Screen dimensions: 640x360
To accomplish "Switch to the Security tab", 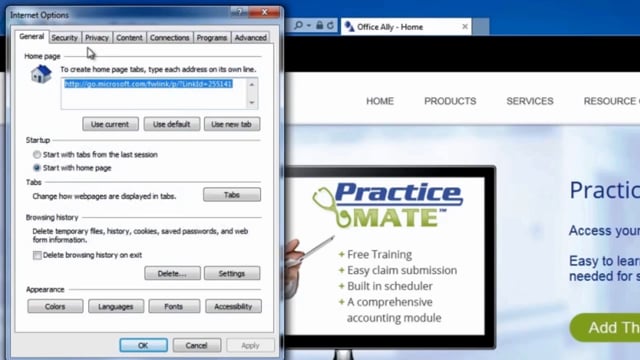I will (x=64, y=38).
